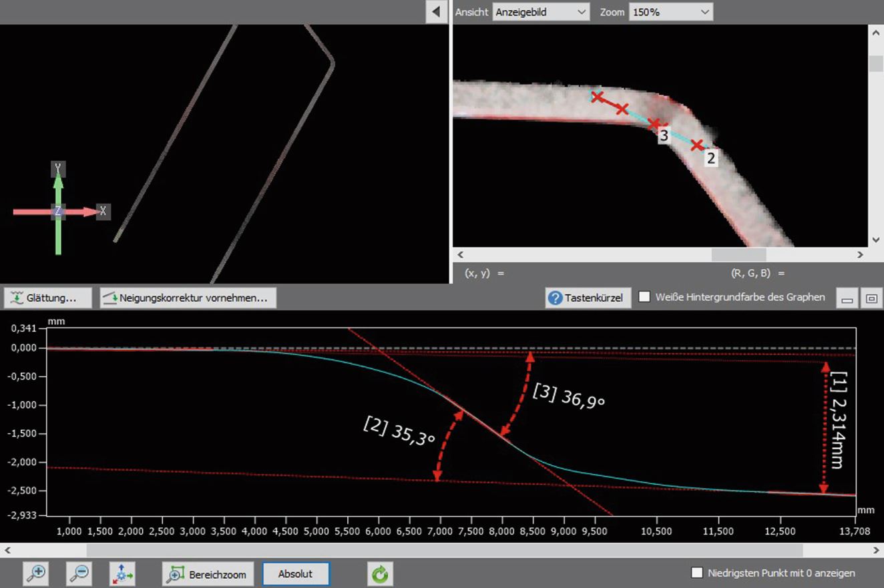Click the green refresh arrow icon
This screenshot has height=588, width=884.
(x=380, y=573)
